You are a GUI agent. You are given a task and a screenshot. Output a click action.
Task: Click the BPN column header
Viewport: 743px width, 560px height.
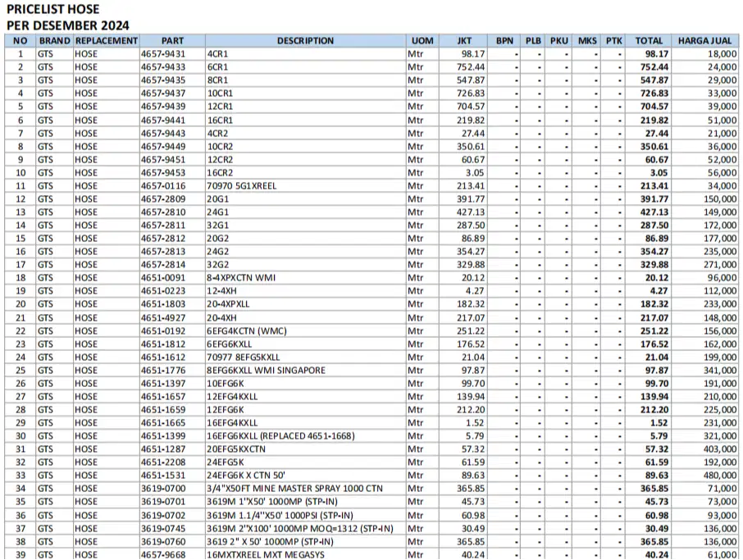(504, 40)
